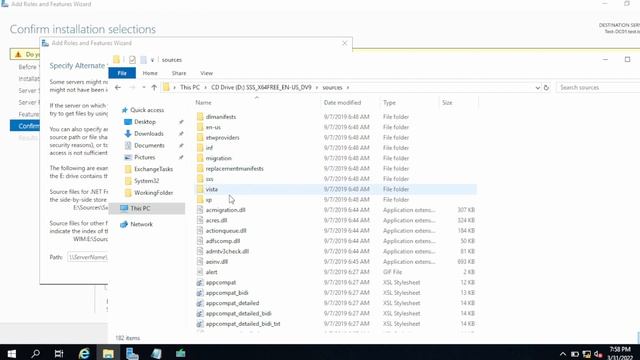Open the View ribbon tab
This screenshot has height=360, width=640.
206,73
